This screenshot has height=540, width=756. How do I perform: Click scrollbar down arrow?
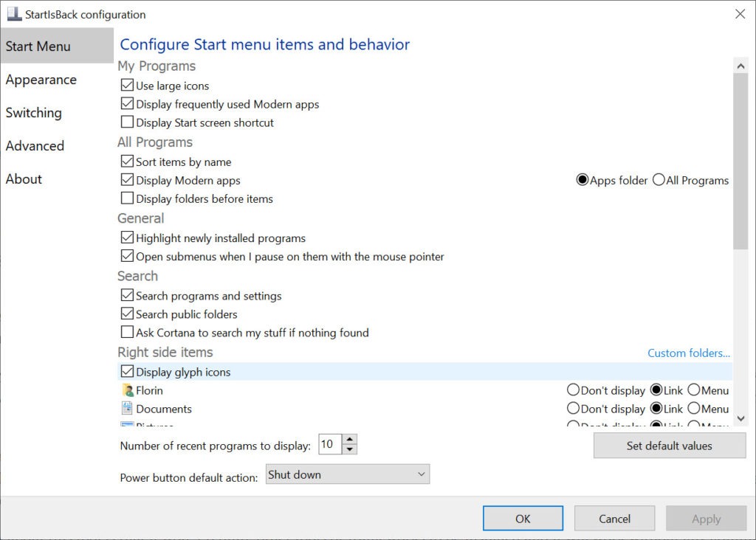click(x=740, y=418)
